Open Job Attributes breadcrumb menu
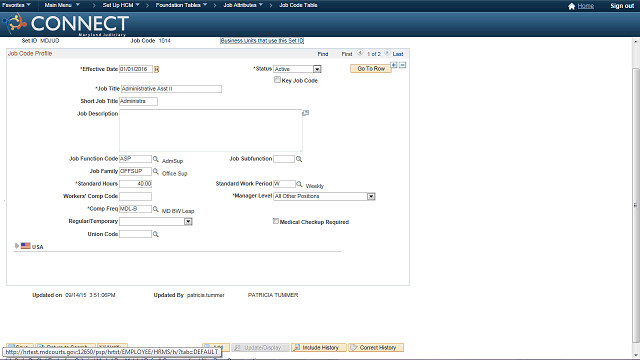This screenshot has height=360, width=640. click(243, 5)
